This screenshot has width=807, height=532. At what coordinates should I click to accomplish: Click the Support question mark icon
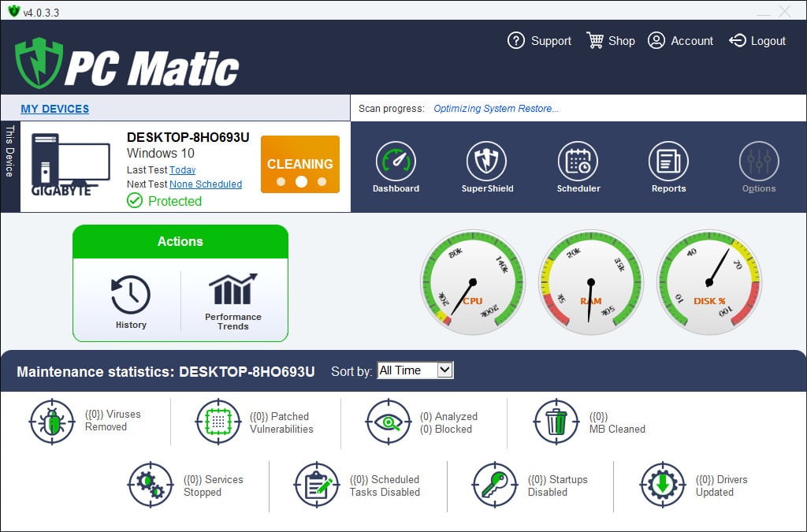pyautogui.click(x=515, y=40)
